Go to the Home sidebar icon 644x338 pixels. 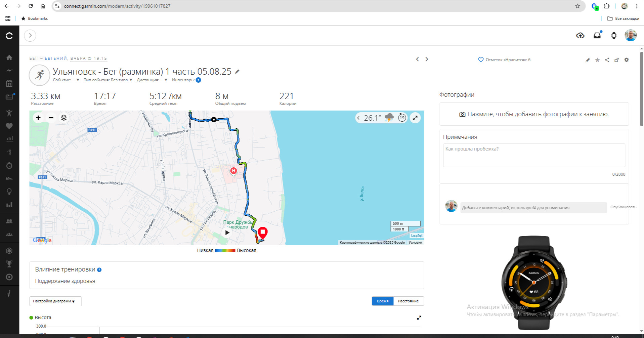point(9,57)
